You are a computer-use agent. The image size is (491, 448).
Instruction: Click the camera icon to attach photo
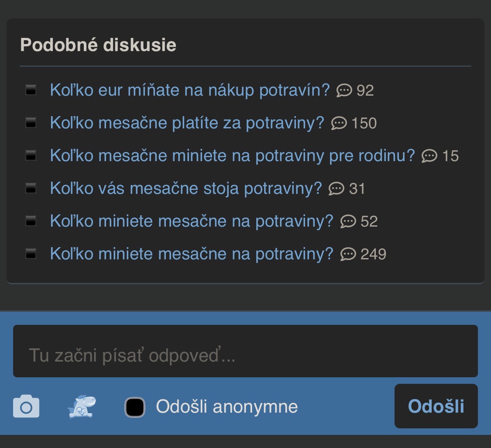[26, 407]
